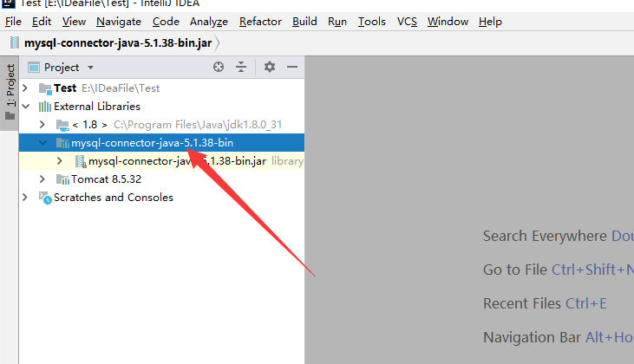This screenshot has height=364, width=634.
Task: Click the External Libraries bars icon
Action: click(x=45, y=107)
